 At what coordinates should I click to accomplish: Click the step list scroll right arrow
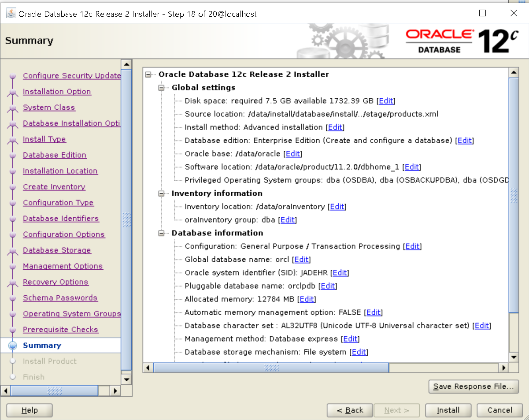pos(115,390)
